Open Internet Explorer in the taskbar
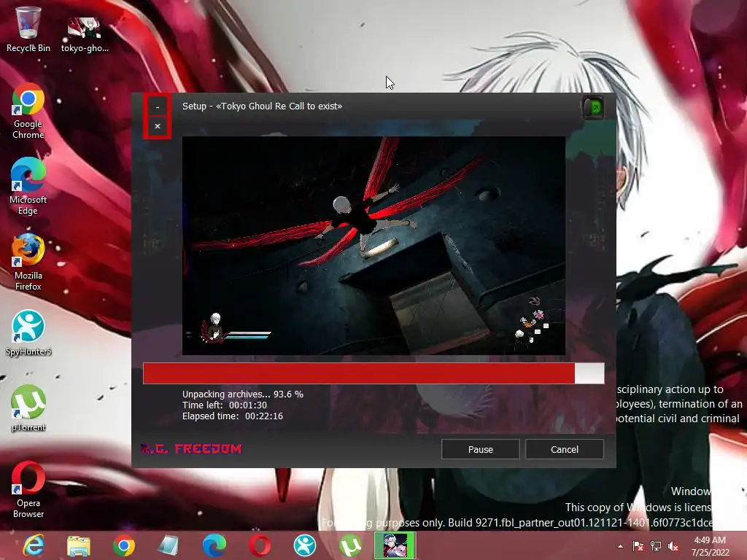The height and width of the screenshot is (560, 747). (x=34, y=545)
